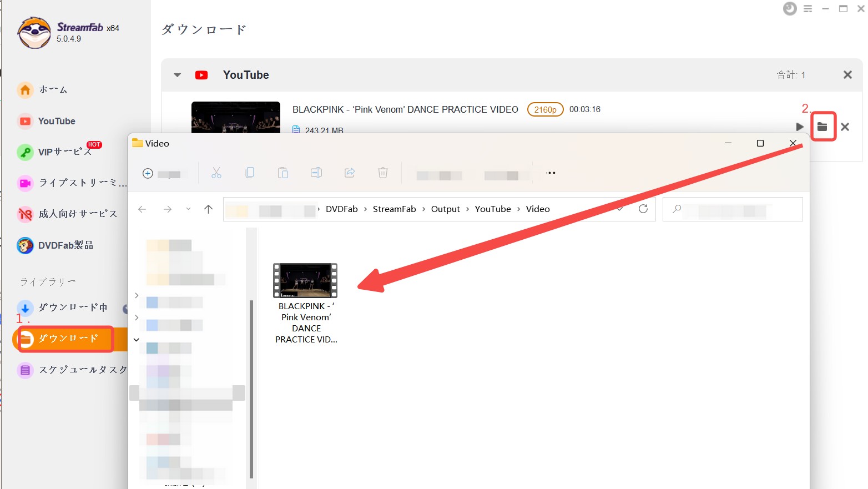Viewport: 868px width, 489px height.
Task: Remove the BLACKPINK download entry
Action: pyautogui.click(x=845, y=127)
